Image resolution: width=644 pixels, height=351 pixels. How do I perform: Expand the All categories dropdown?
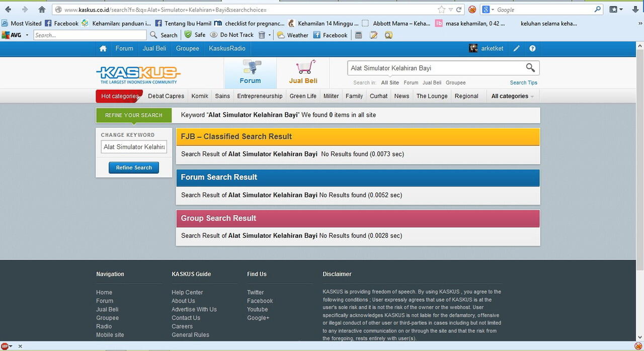(x=512, y=96)
